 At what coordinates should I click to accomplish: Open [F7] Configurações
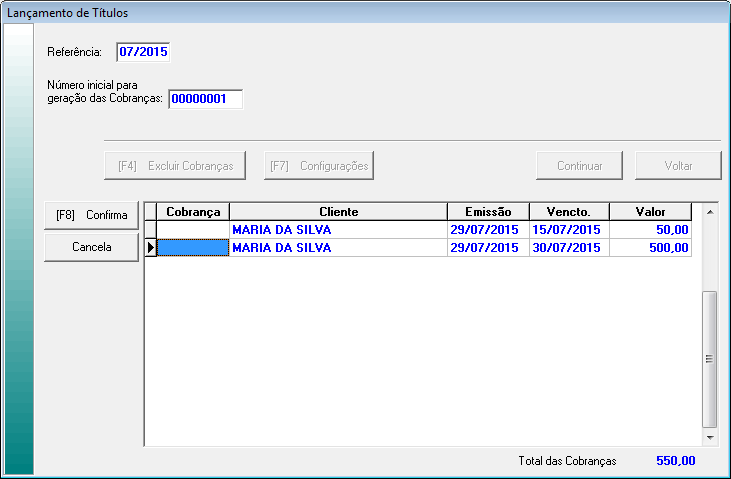click(x=319, y=165)
